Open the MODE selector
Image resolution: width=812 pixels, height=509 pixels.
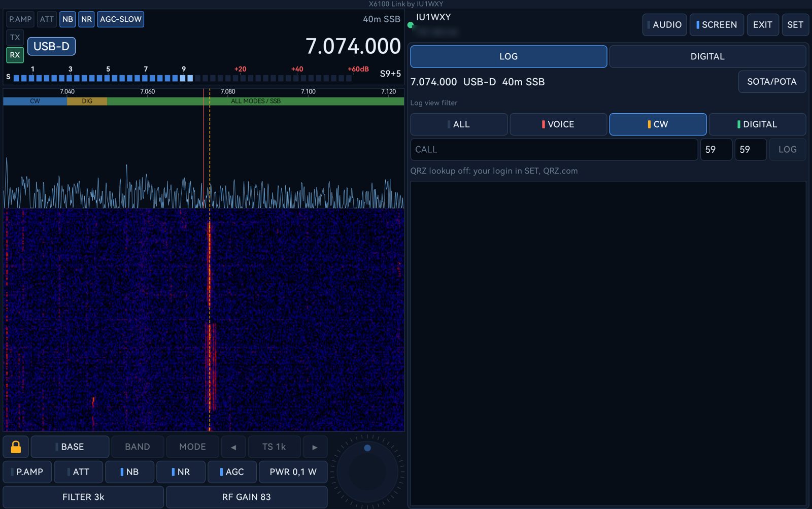tap(192, 447)
